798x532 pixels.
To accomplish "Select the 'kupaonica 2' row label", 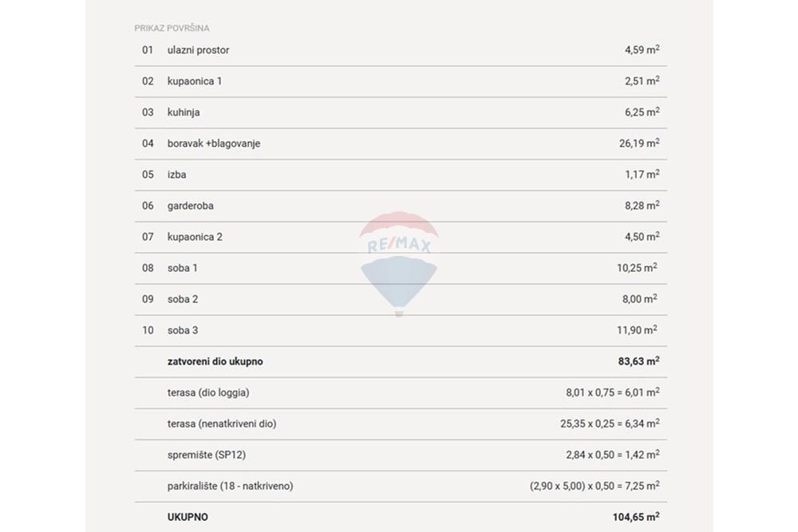I will point(195,237).
